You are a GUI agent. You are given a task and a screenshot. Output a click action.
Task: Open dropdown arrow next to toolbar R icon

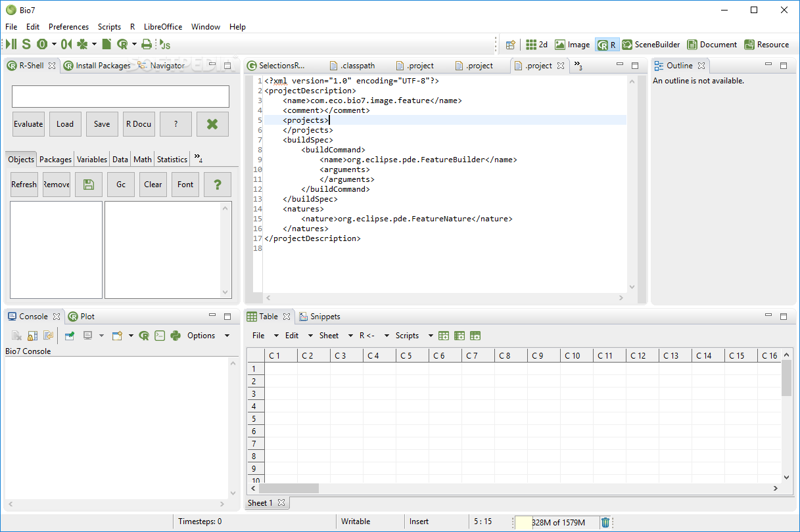pos(134,45)
